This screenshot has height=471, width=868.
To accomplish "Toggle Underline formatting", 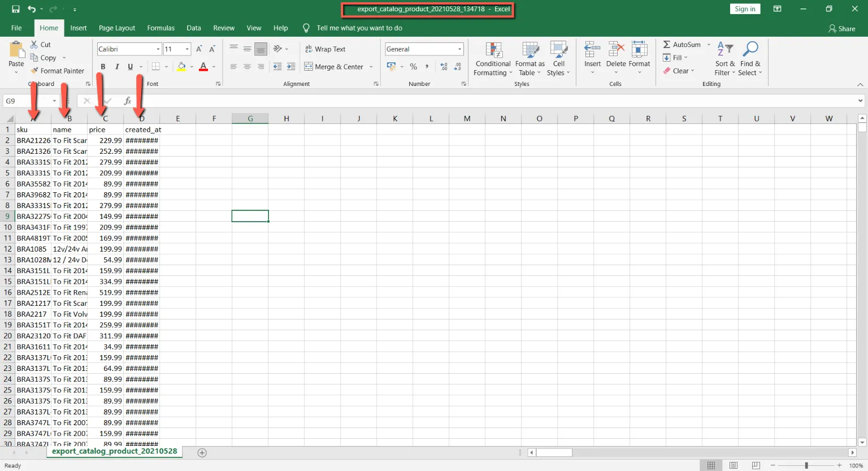I will 131,67.
